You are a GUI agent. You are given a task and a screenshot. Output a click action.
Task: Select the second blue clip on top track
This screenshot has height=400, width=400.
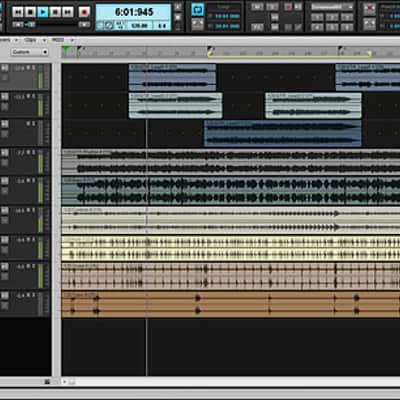pos(368,77)
